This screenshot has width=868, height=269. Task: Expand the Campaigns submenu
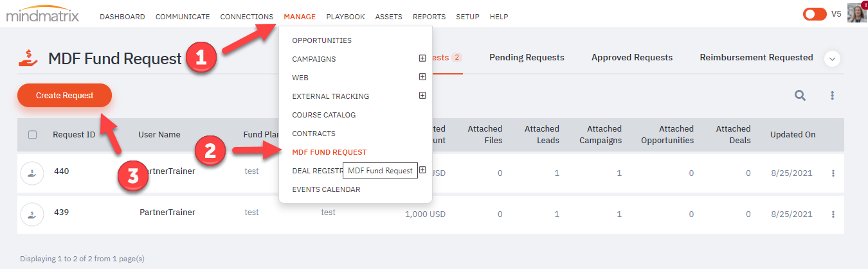(422, 58)
